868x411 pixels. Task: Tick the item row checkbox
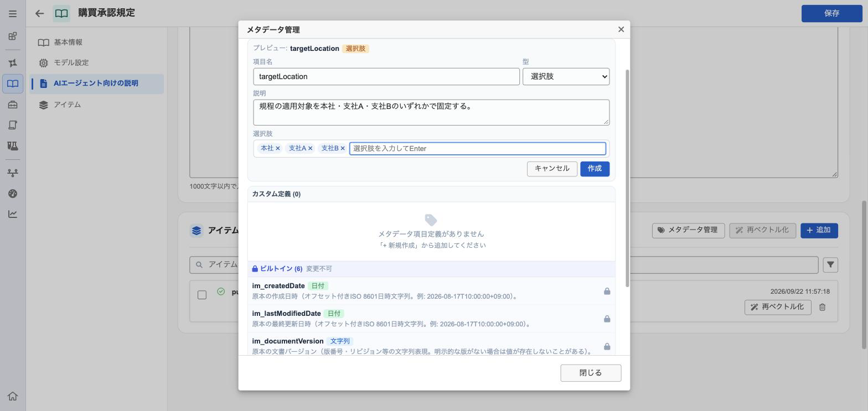202,295
